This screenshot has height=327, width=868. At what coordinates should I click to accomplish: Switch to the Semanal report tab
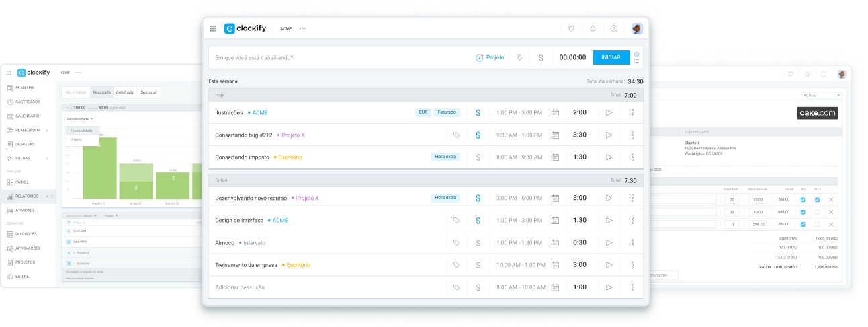coord(148,92)
